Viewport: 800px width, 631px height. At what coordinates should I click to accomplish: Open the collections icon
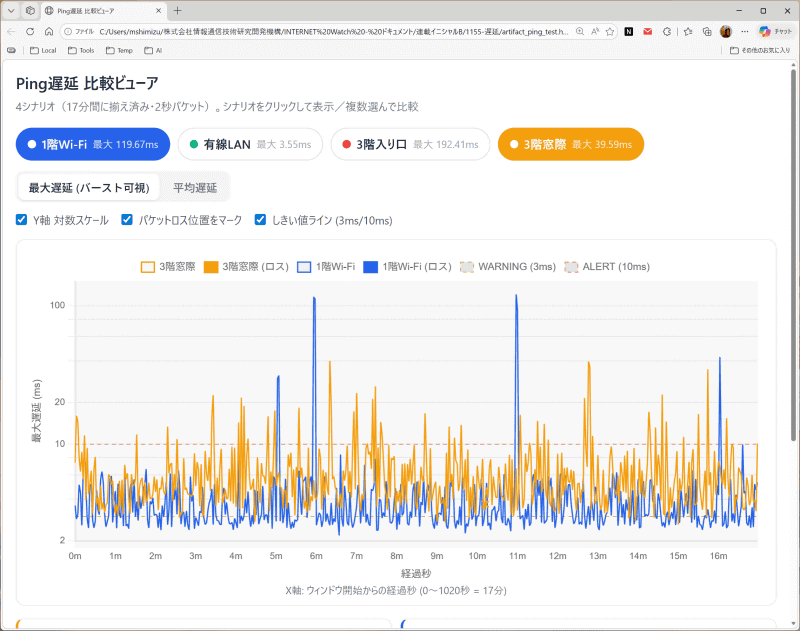point(707,32)
